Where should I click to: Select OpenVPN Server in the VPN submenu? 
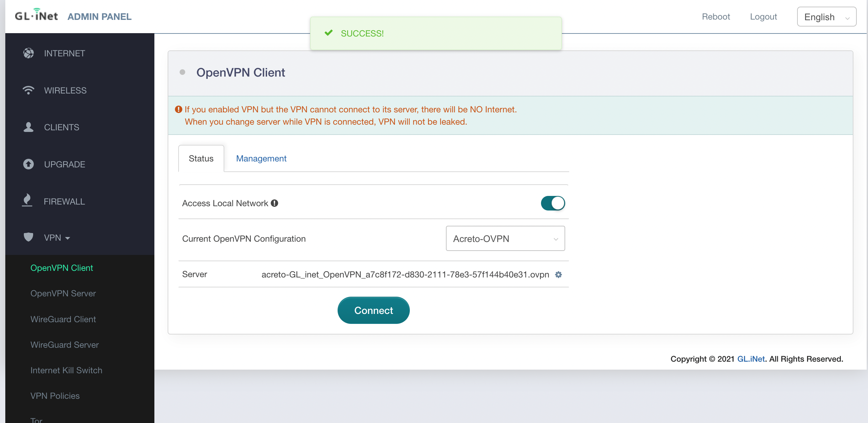[63, 294]
